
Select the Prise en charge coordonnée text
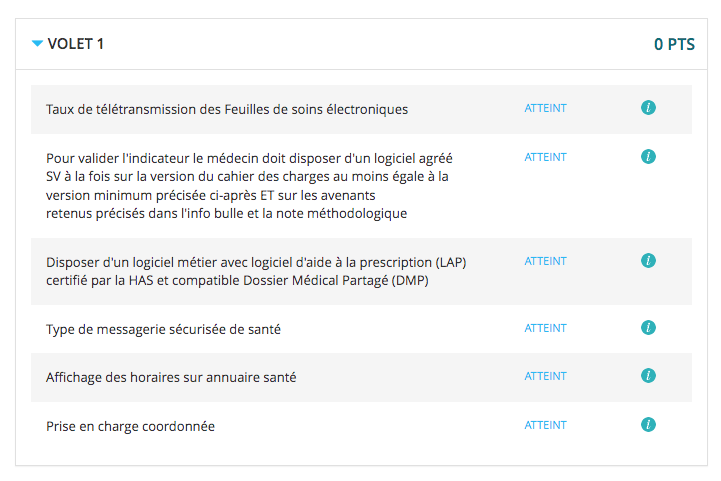pos(130,427)
